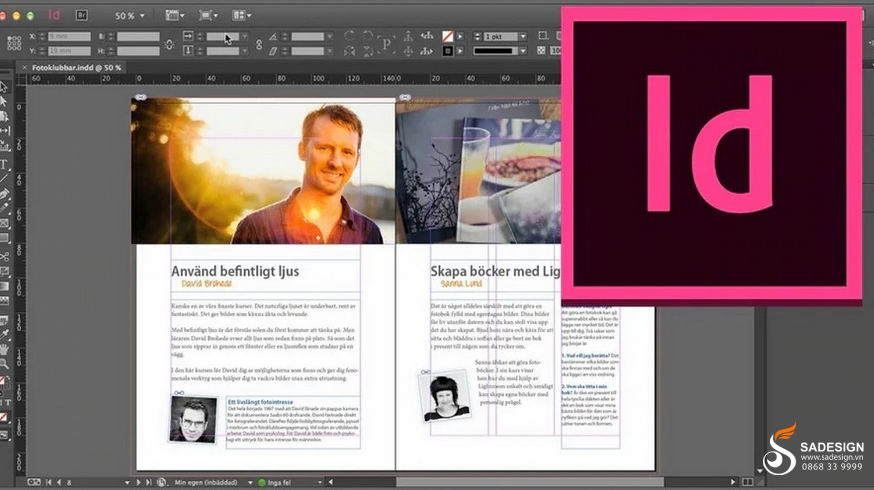Select the Direct Selection tool

click(x=4, y=101)
